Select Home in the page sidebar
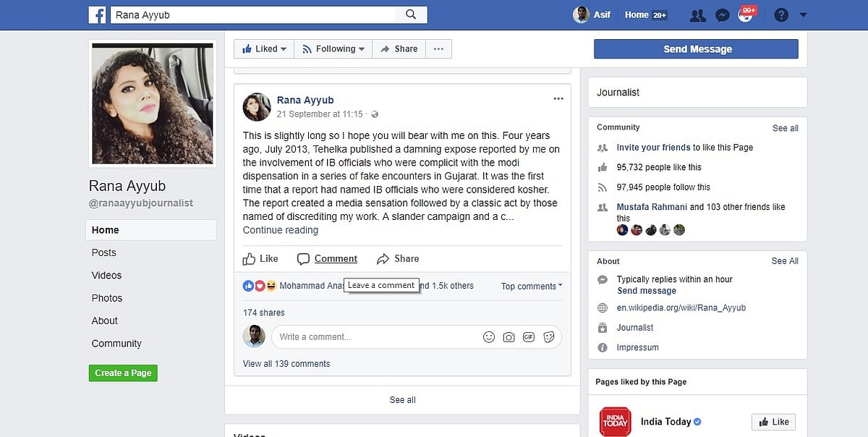Image resolution: width=868 pixels, height=437 pixels. (x=151, y=230)
